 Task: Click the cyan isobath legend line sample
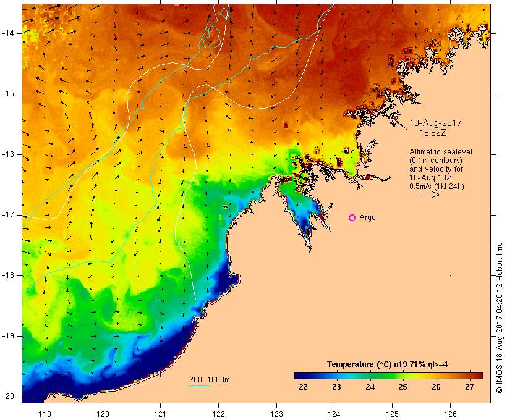[200, 385]
